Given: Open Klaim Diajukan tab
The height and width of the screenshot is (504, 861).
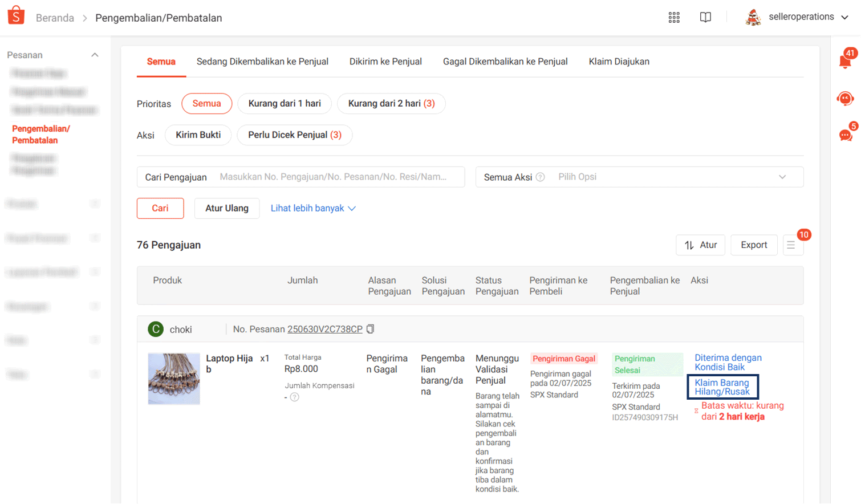Looking at the screenshot, I should pos(619,62).
